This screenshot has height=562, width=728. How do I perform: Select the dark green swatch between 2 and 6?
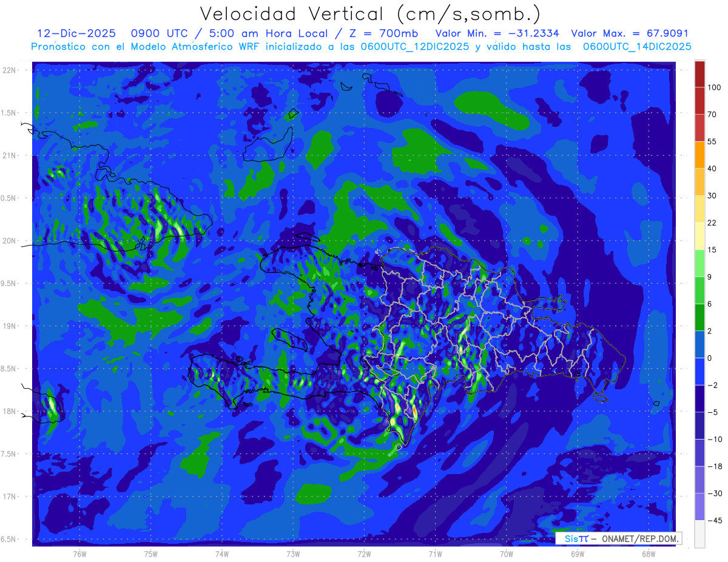pyautogui.click(x=699, y=317)
